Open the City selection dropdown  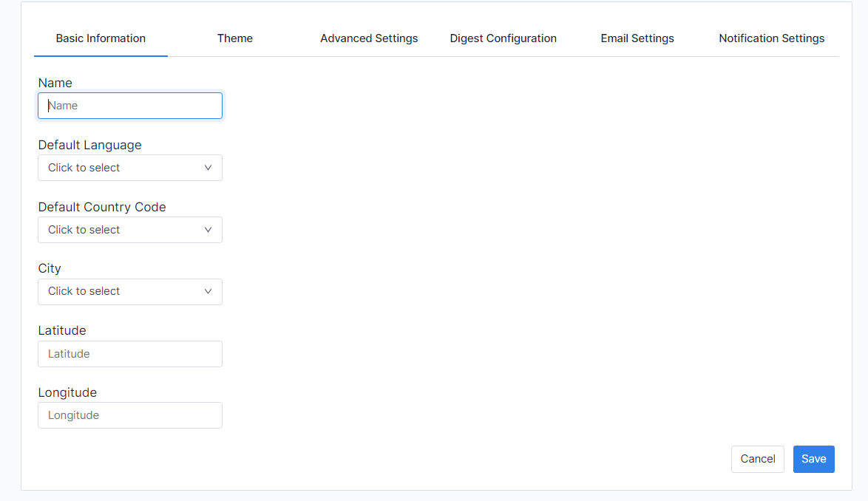pos(122,291)
